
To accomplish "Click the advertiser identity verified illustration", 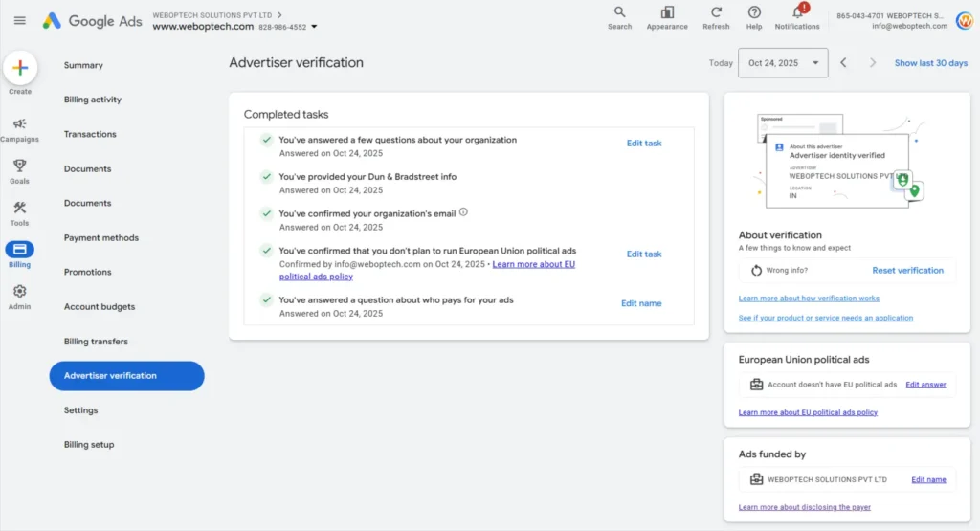I will coord(840,161).
